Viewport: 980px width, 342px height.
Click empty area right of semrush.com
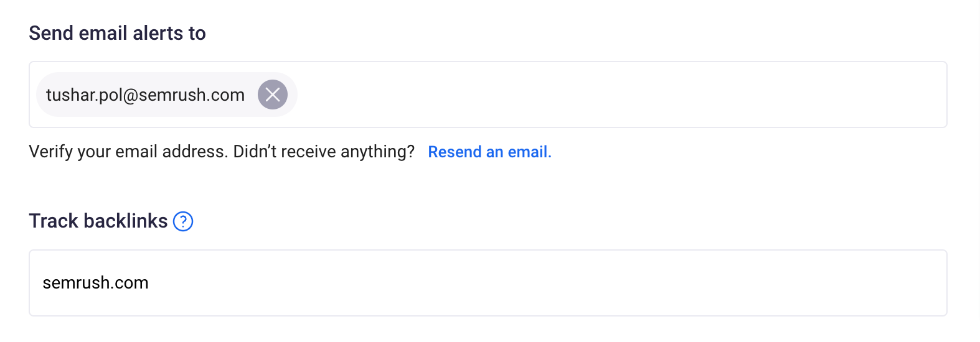(548, 283)
